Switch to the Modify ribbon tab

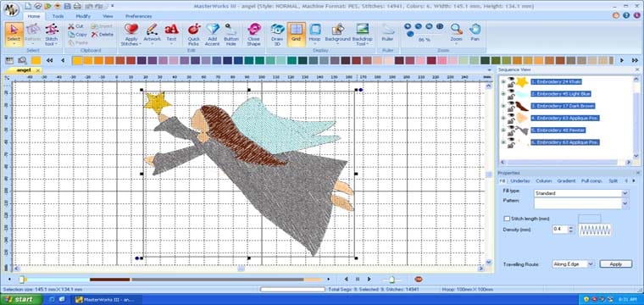pos(83,16)
